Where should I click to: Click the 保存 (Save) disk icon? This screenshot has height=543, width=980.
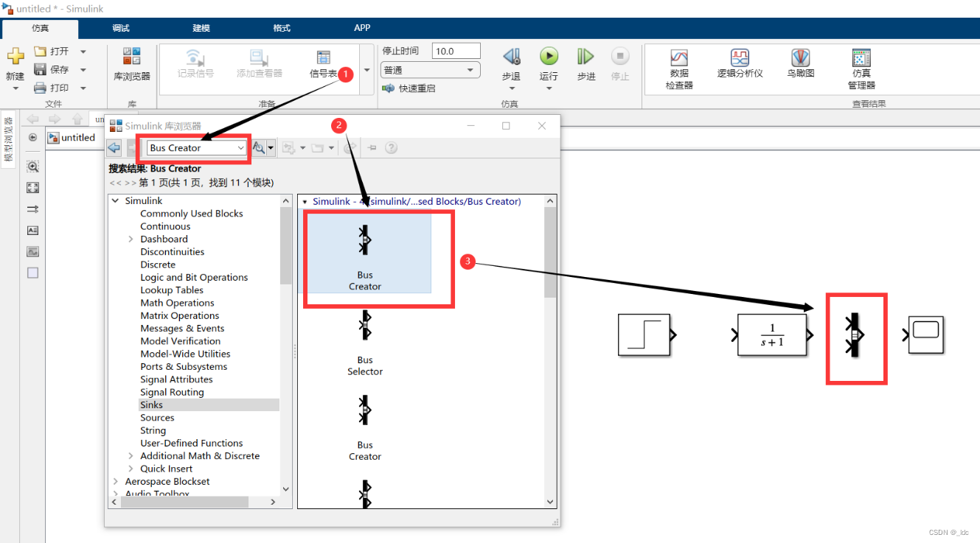point(41,69)
